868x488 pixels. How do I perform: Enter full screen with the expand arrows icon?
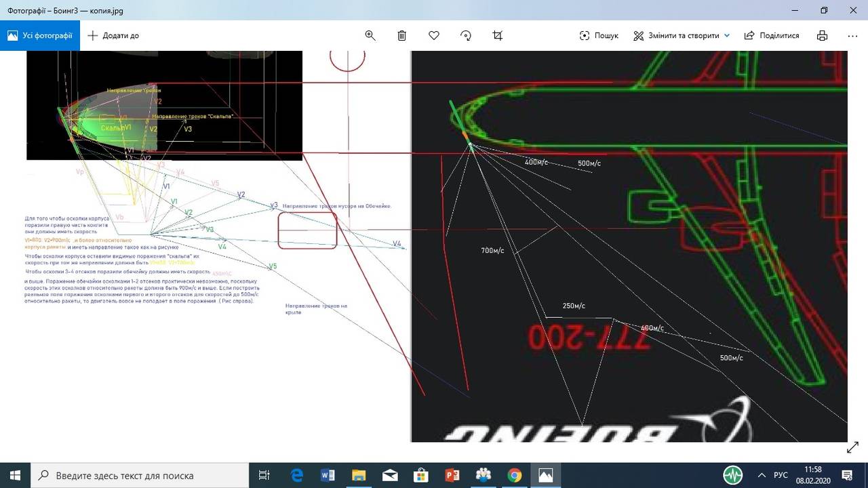click(852, 447)
